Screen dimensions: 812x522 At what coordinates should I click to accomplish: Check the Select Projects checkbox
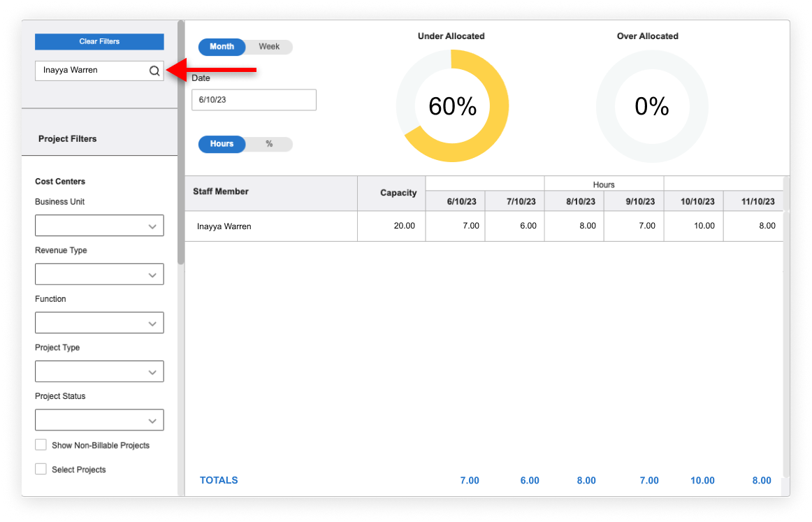41,469
